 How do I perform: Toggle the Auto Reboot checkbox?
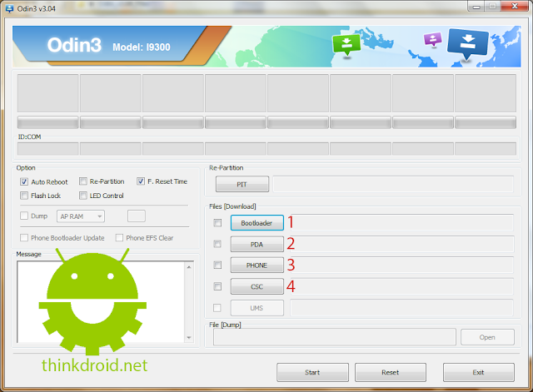click(24, 181)
